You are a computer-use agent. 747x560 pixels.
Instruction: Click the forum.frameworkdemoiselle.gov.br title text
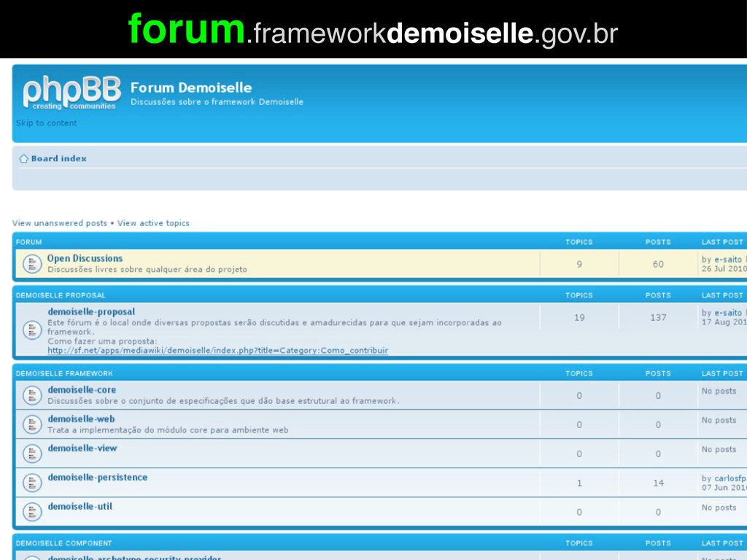pyautogui.click(x=373, y=29)
